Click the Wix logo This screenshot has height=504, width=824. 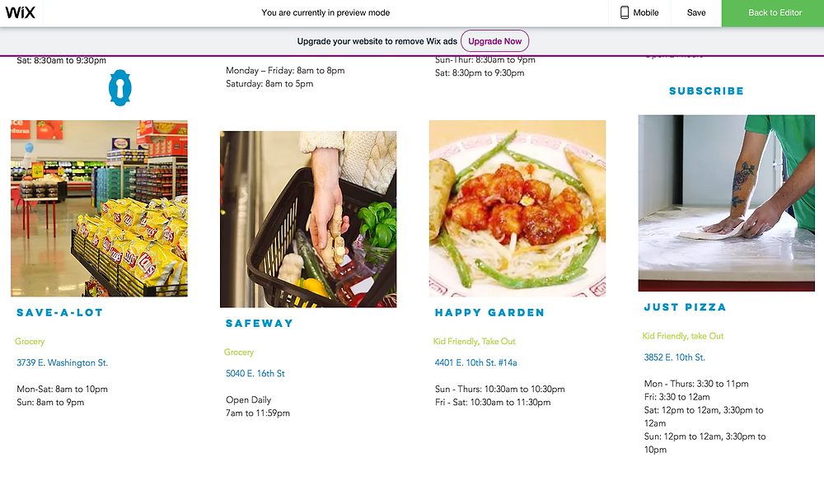coord(21,12)
